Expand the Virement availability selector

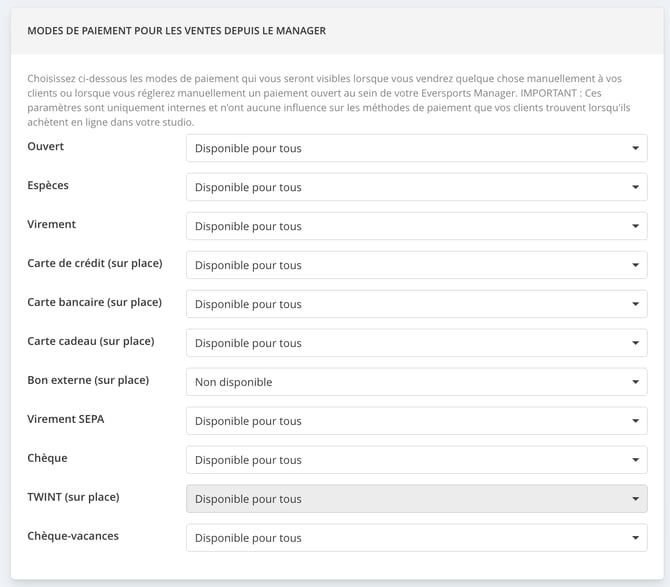pos(417,226)
